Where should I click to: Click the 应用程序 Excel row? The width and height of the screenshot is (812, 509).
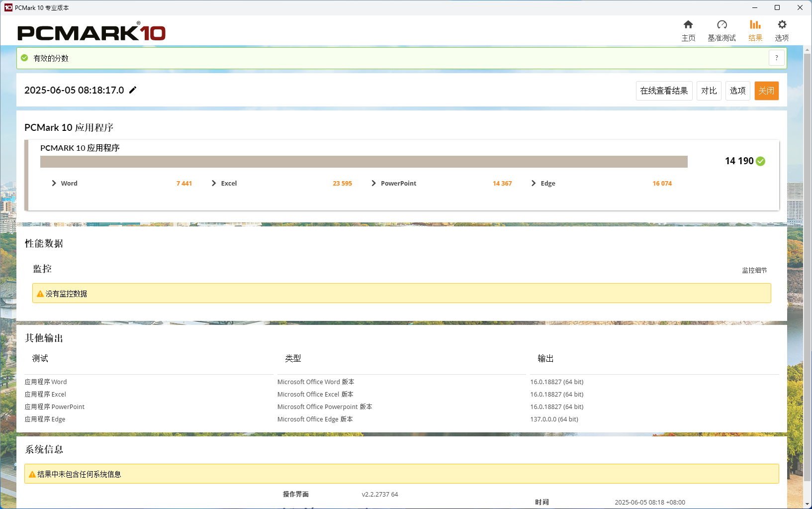pos(45,394)
